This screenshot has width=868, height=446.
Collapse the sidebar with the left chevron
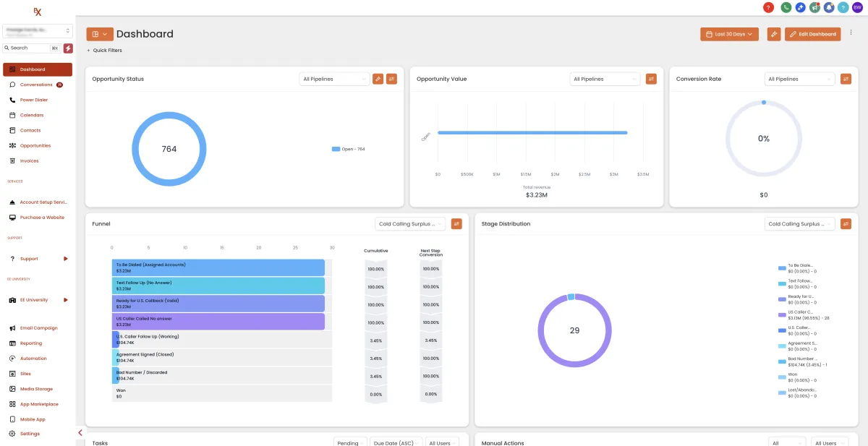pos(80,433)
